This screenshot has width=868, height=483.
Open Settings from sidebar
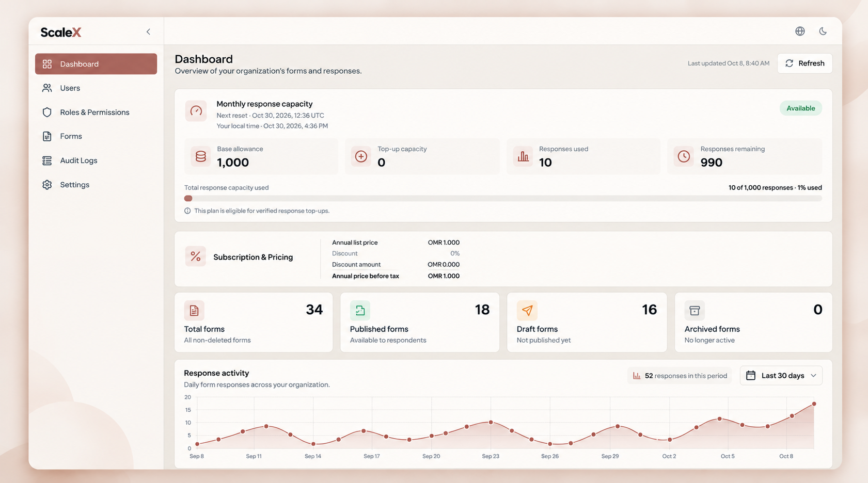[96, 185]
